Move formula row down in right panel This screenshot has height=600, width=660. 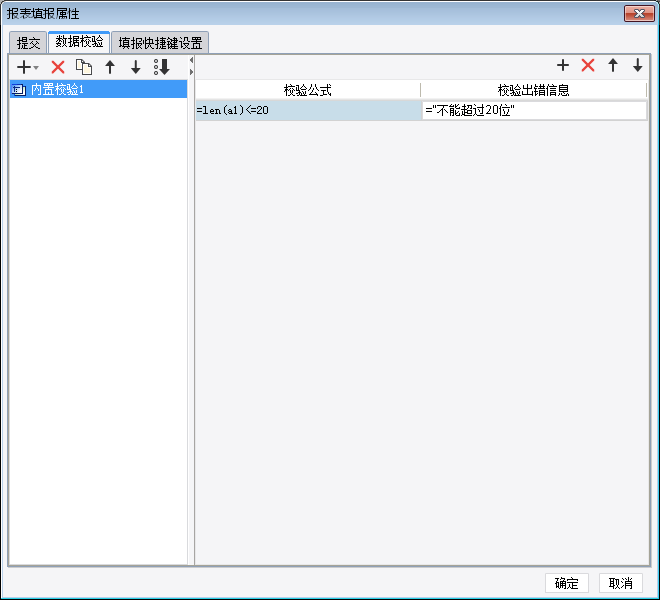click(638, 65)
